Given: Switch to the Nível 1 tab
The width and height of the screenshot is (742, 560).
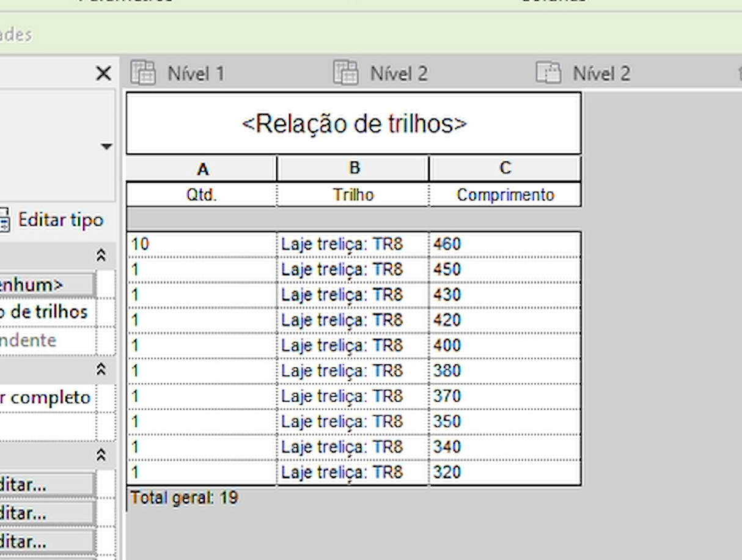Looking at the screenshot, I should point(196,74).
